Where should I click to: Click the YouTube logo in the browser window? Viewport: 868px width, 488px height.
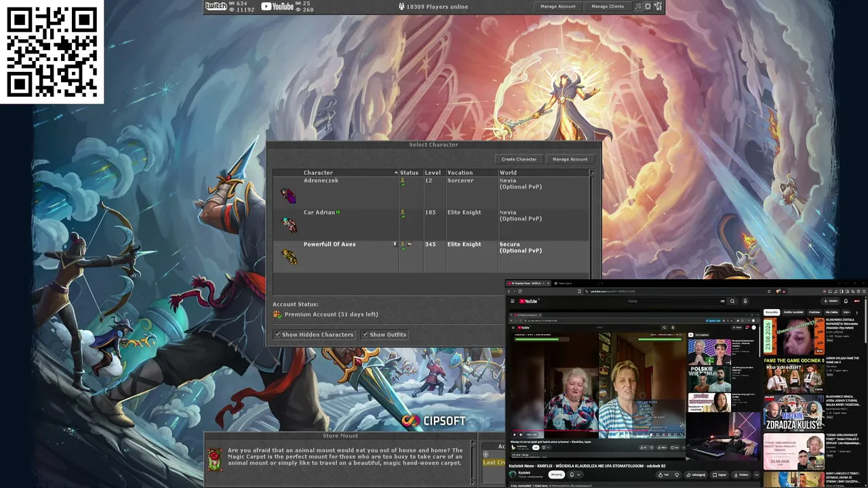pos(529,301)
